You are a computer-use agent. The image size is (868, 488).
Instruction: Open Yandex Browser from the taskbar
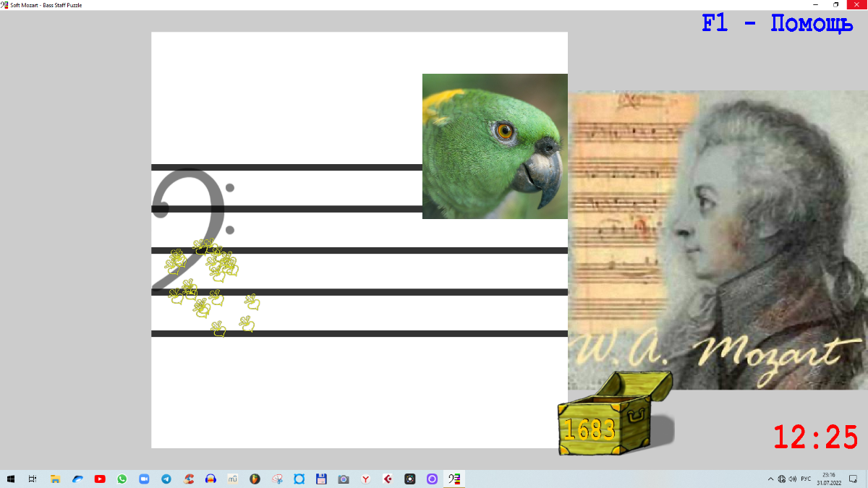(366, 479)
